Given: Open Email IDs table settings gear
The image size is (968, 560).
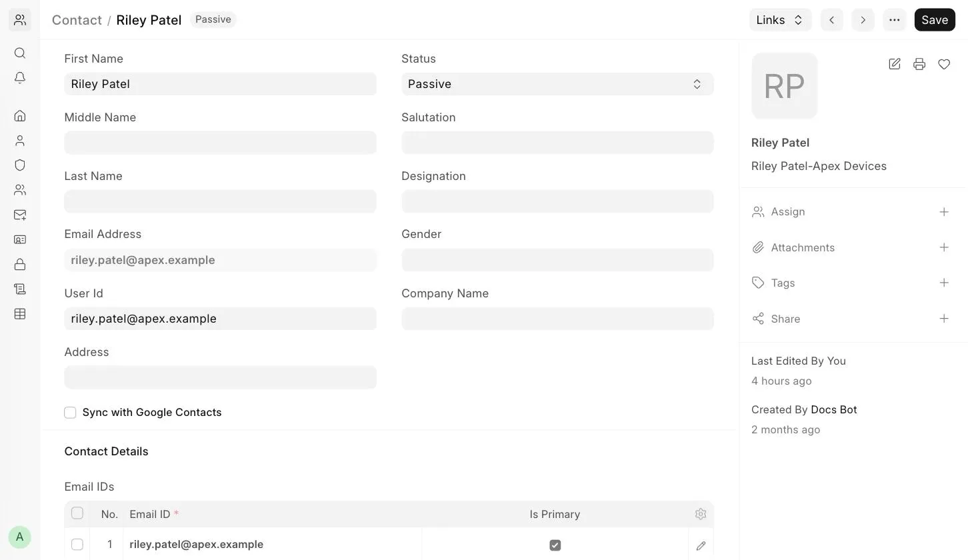Looking at the screenshot, I should tap(701, 514).
